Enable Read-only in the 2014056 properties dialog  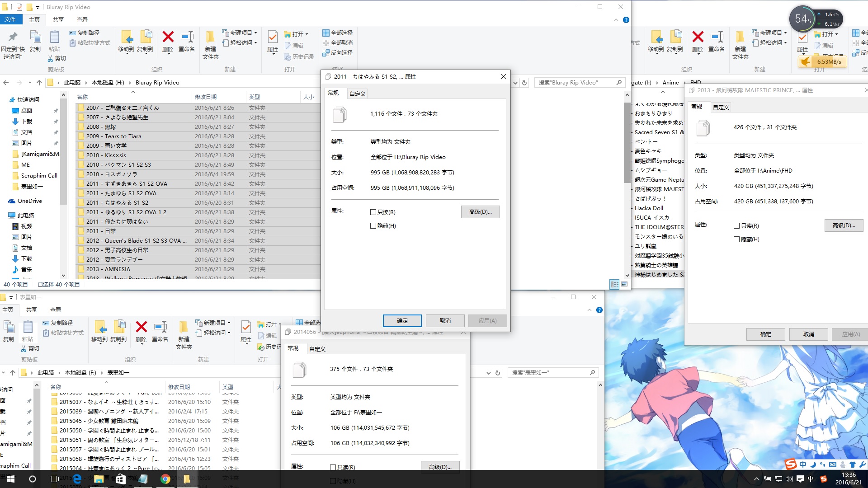333,468
